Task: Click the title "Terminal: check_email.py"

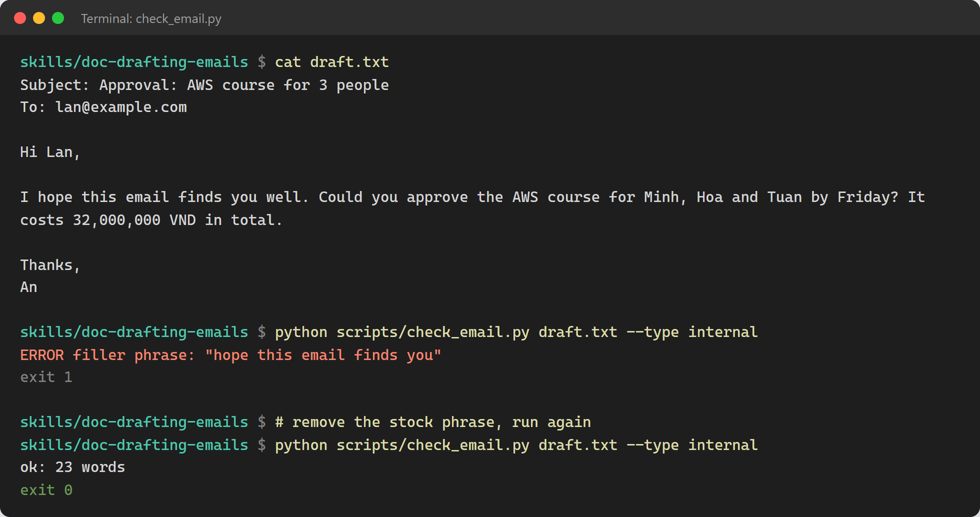Action: coord(151,19)
